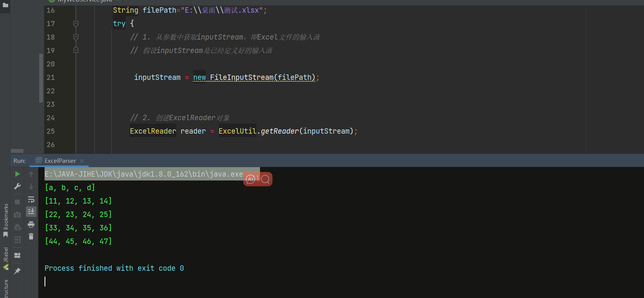This screenshot has width=644, height=298.
Task: Click the down arrow in the Run console toolbar
Action: tap(31, 186)
